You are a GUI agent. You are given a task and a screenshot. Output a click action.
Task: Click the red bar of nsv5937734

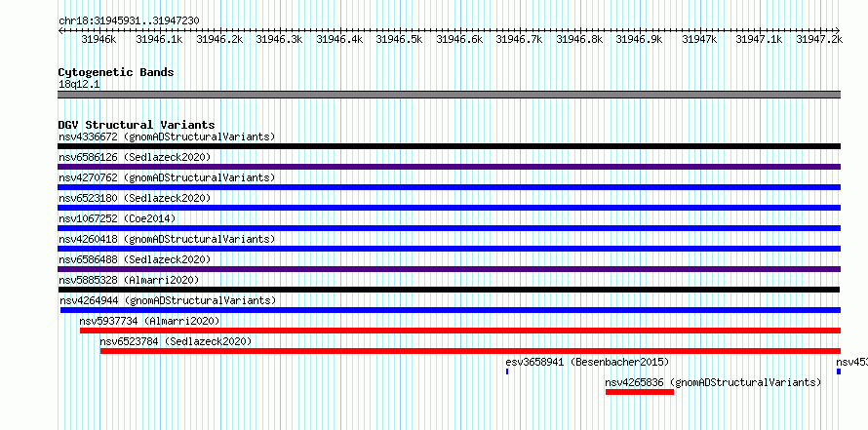tap(460, 331)
